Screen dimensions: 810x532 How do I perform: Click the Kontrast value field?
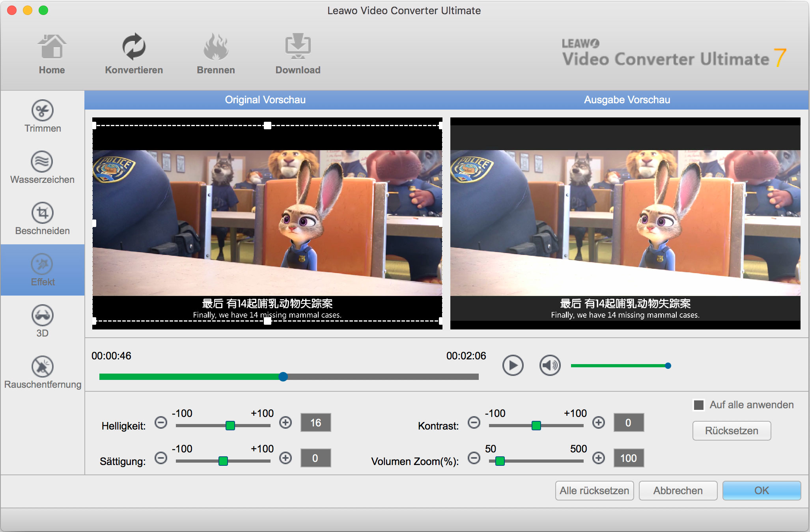tap(629, 422)
